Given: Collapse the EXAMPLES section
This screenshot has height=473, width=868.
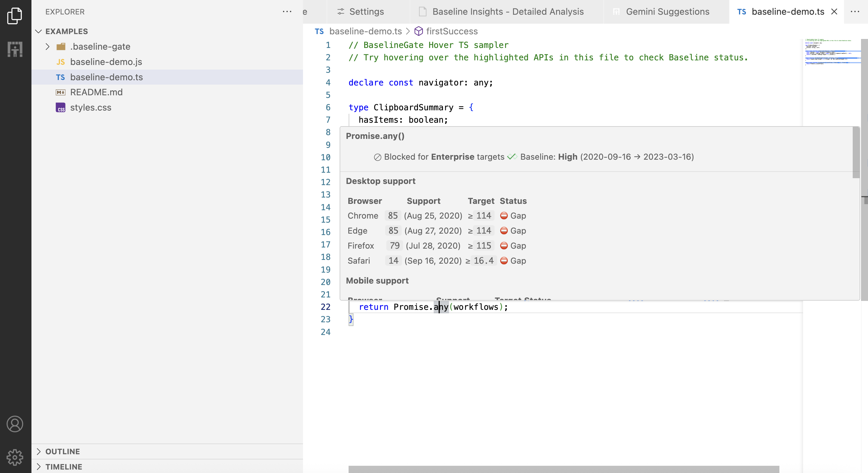Looking at the screenshot, I should 39,31.
